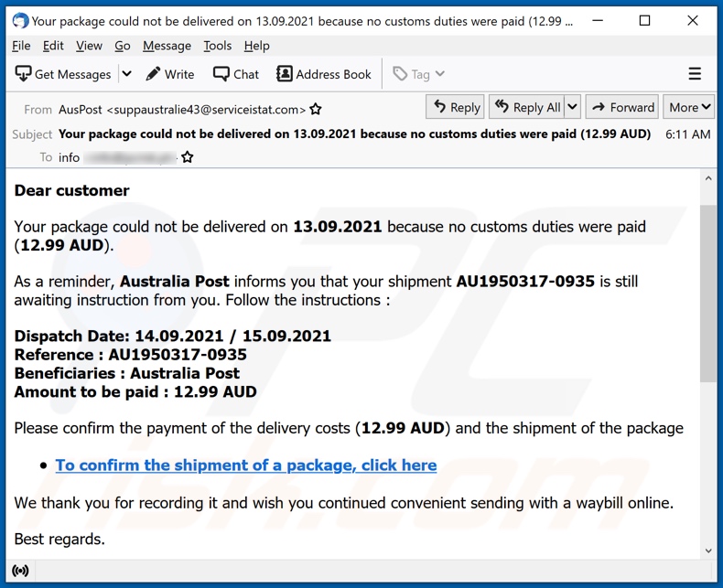Image resolution: width=723 pixels, height=588 pixels.
Task: Open the hamburger application menu
Action: 695,74
